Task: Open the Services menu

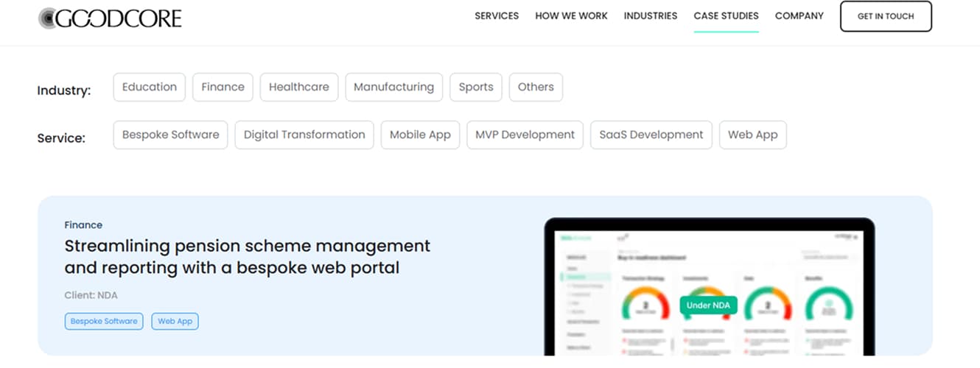Action: click(x=496, y=16)
